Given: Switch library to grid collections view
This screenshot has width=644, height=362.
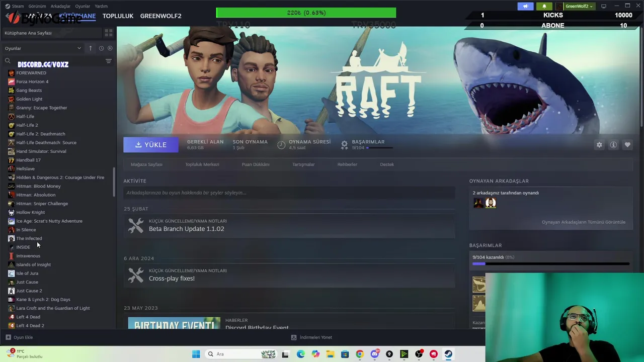Looking at the screenshot, I should click(109, 33).
